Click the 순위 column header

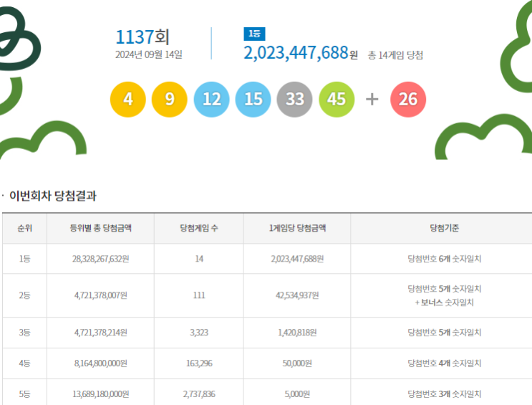point(24,228)
